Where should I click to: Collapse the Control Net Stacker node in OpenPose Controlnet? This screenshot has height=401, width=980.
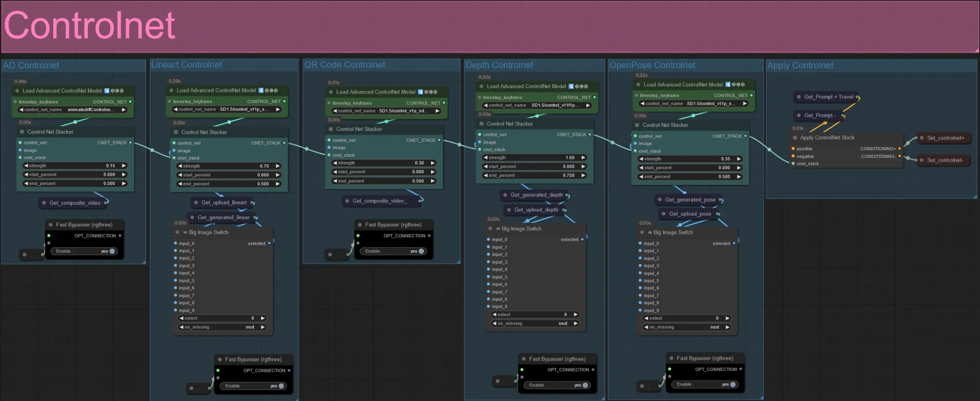click(637, 125)
